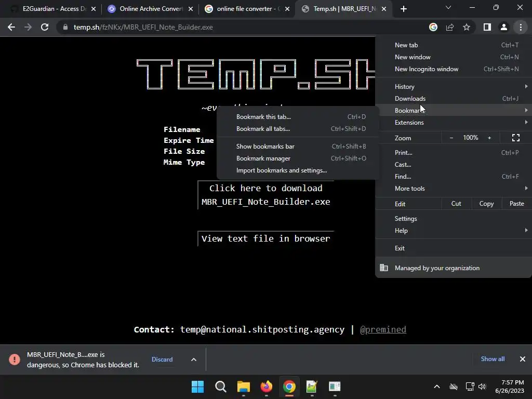Viewport: 532px width, 399px height.
Task: Open the tab search chevron
Action: [448, 7]
